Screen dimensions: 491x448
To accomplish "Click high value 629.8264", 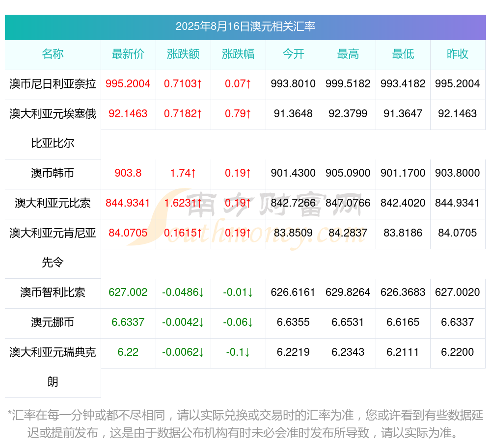I will 348,292.
